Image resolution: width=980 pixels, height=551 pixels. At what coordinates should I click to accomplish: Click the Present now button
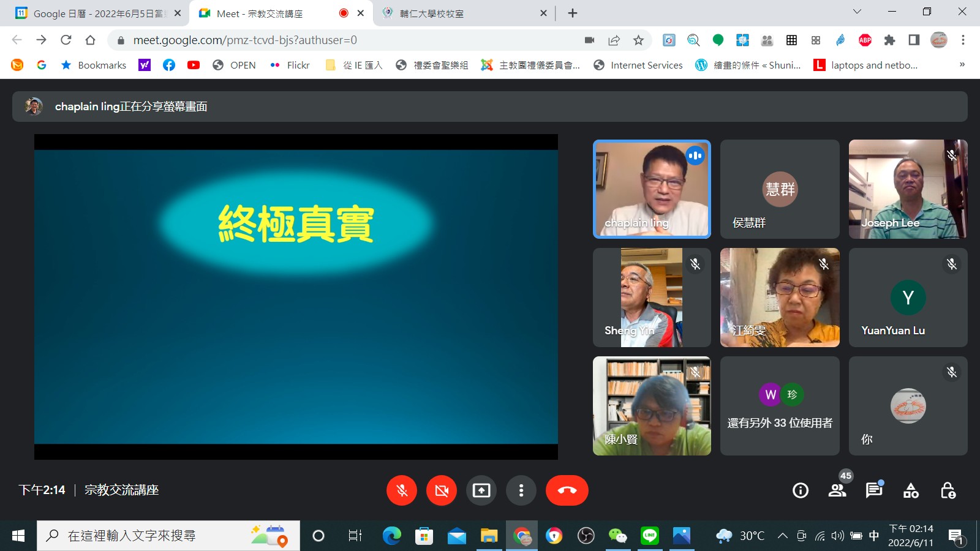pyautogui.click(x=481, y=490)
